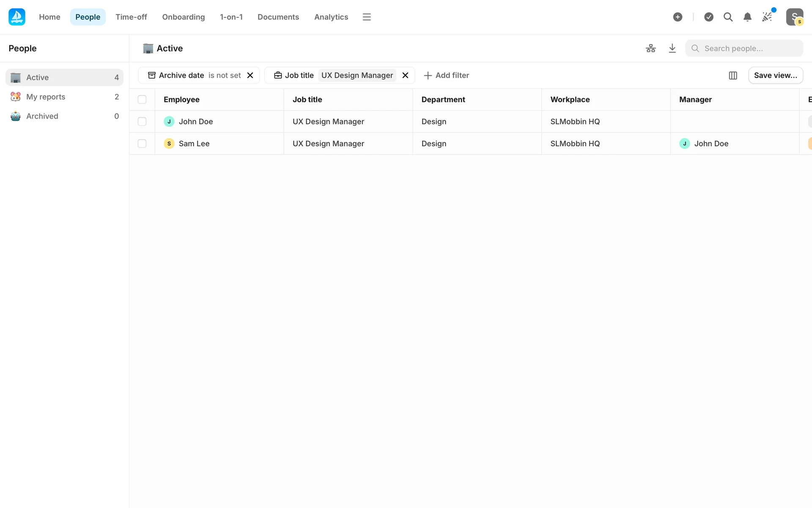
Task: Open the tasks checkmark icon
Action: pos(709,17)
